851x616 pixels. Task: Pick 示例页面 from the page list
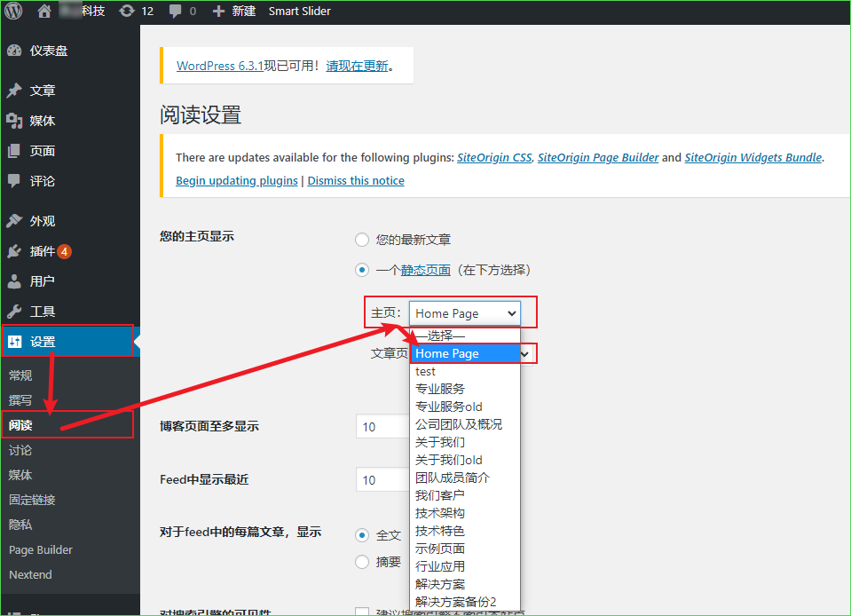[x=465, y=549]
